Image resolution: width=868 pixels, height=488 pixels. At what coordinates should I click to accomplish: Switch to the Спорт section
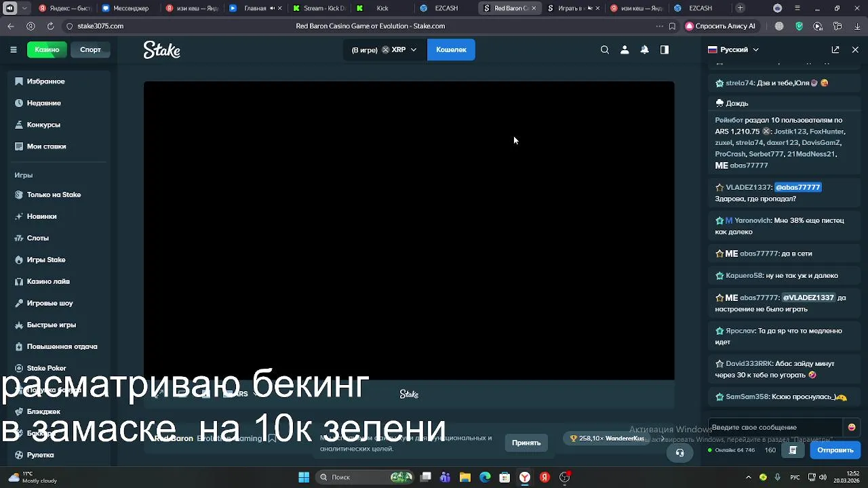point(90,49)
